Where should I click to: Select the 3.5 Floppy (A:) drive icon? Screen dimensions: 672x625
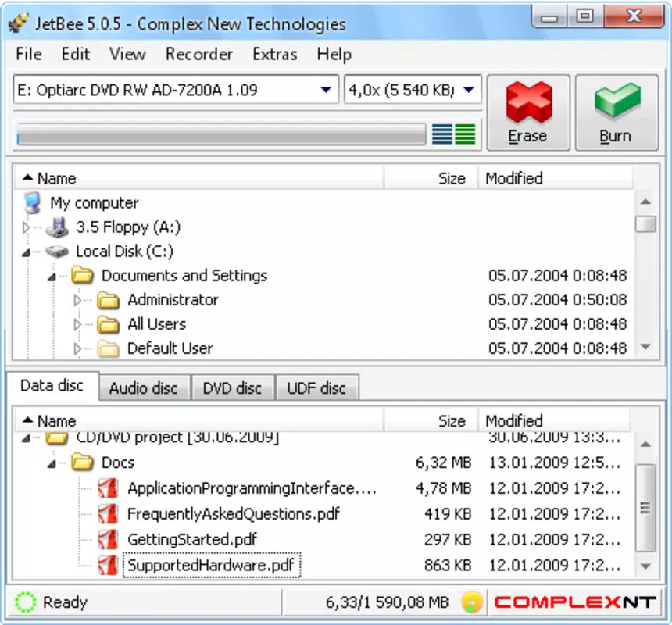coord(57,227)
